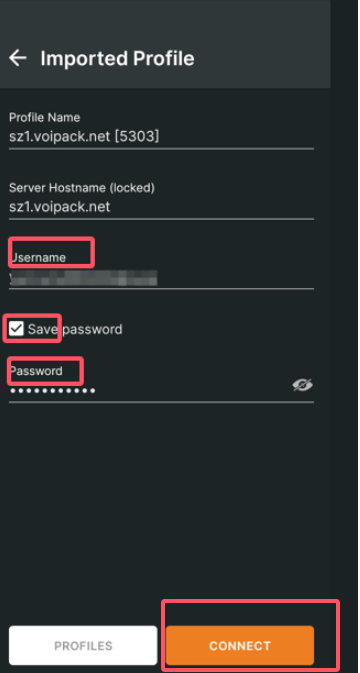Click empty header bar right of title

[x=262, y=58]
